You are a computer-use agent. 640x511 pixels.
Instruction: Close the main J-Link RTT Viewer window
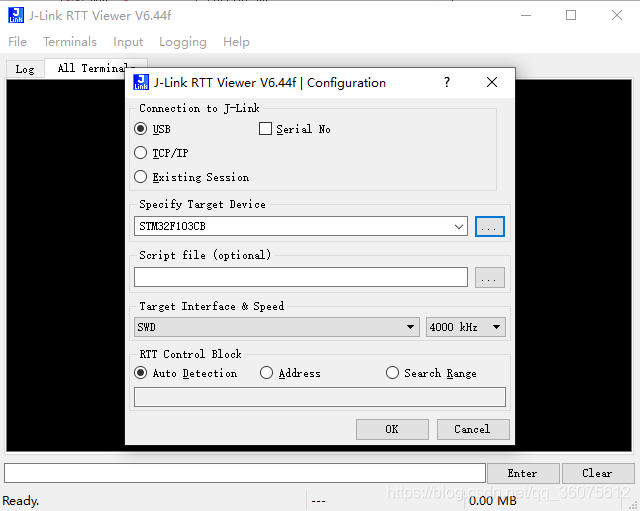tap(617, 16)
